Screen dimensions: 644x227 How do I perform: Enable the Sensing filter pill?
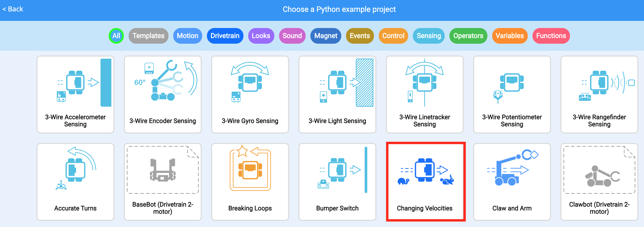click(429, 36)
